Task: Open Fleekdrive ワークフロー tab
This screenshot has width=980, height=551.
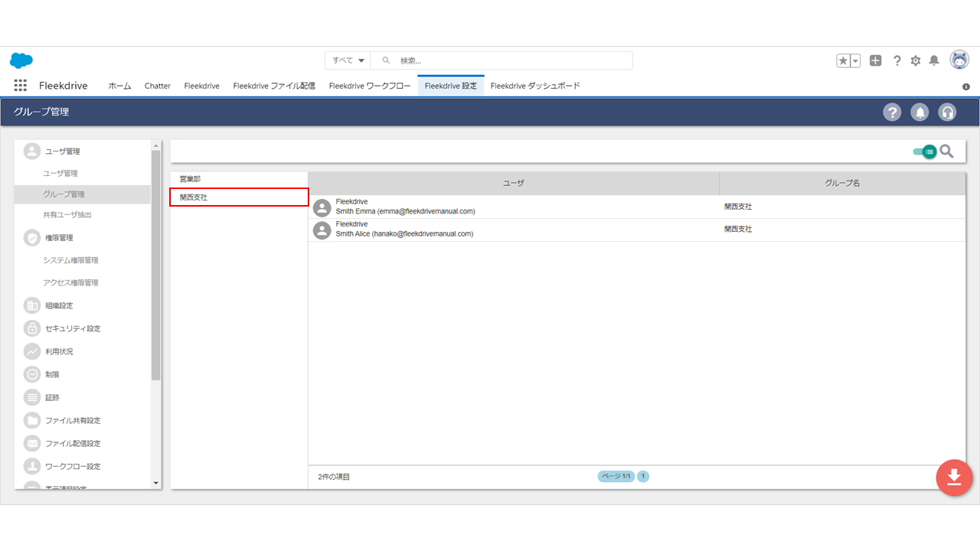Action: [x=370, y=86]
